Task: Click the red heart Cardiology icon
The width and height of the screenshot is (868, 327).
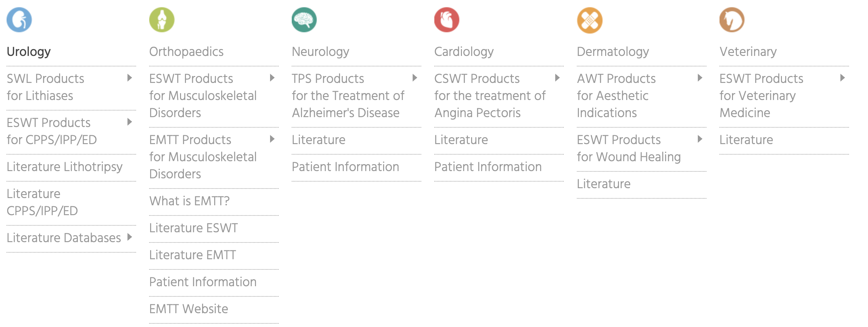Action: pyautogui.click(x=447, y=20)
